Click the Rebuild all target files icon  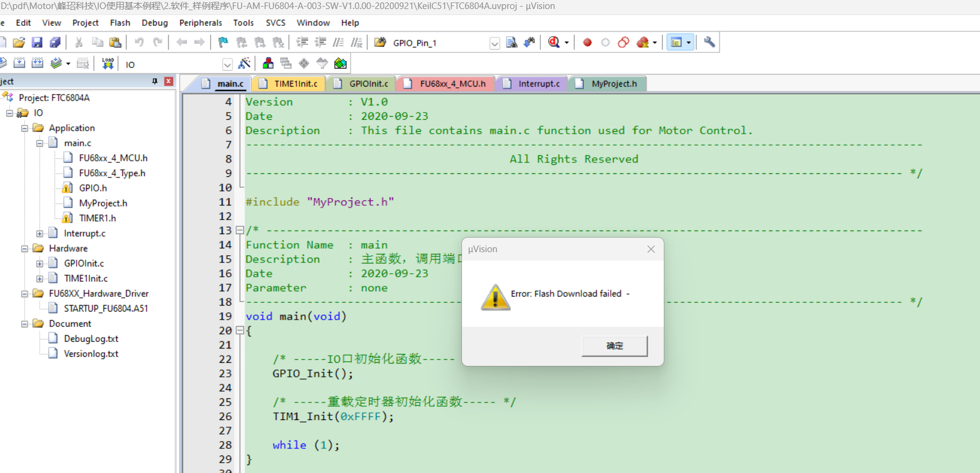coord(37,63)
